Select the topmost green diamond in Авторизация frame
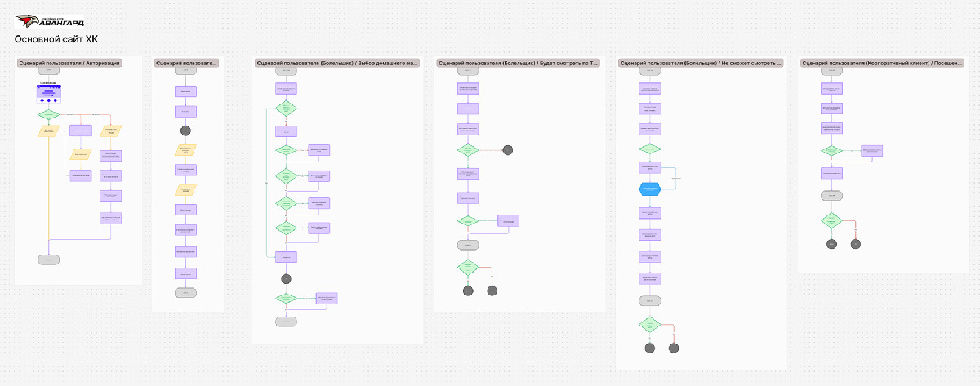 49,114
